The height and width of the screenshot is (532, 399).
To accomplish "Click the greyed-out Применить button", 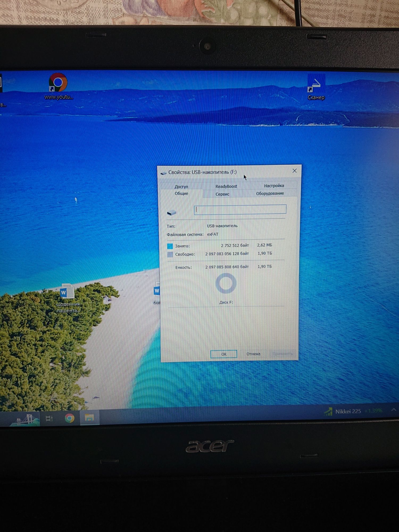I will [x=283, y=354].
